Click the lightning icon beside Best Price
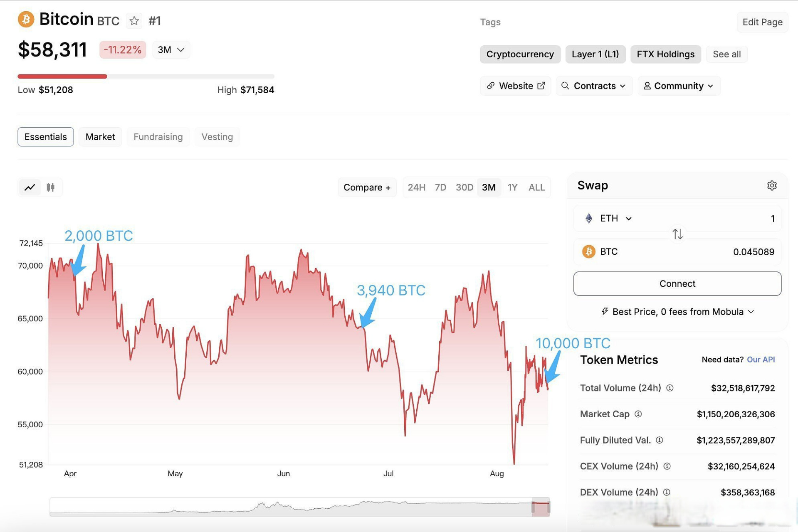 pyautogui.click(x=605, y=312)
